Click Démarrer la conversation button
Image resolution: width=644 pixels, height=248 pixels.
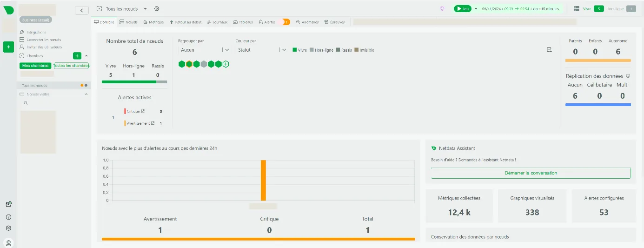pyautogui.click(x=531, y=173)
